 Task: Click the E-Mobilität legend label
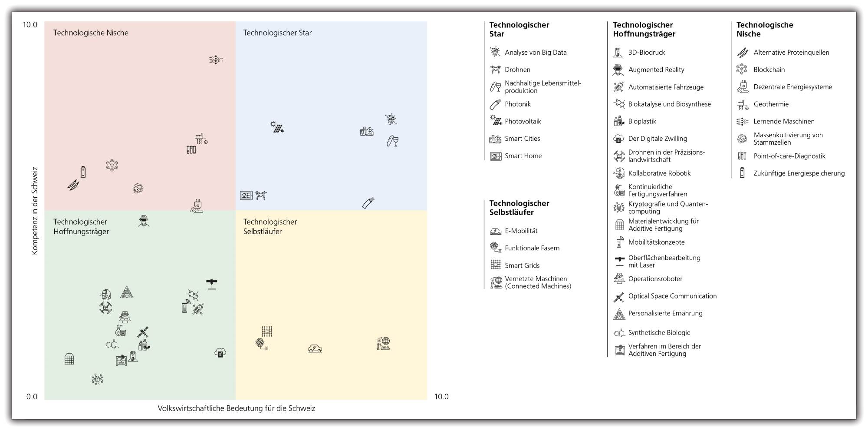[521, 231]
